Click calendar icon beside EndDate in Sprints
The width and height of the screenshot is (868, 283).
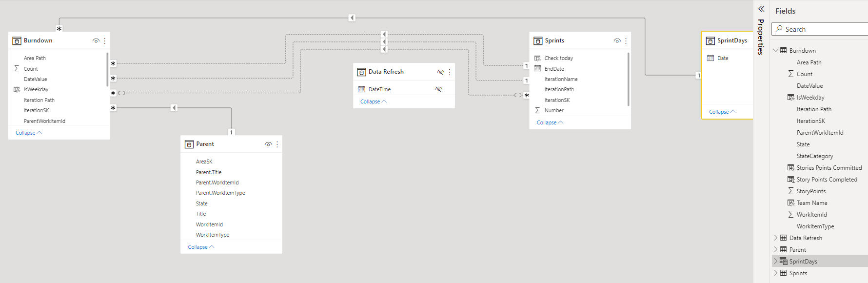(538, 69)
